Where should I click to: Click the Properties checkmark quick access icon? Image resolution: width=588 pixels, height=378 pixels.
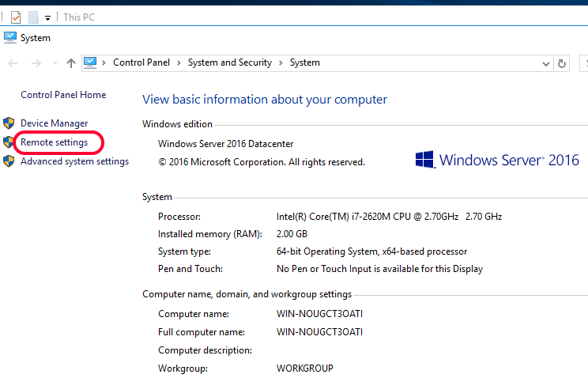16,17
